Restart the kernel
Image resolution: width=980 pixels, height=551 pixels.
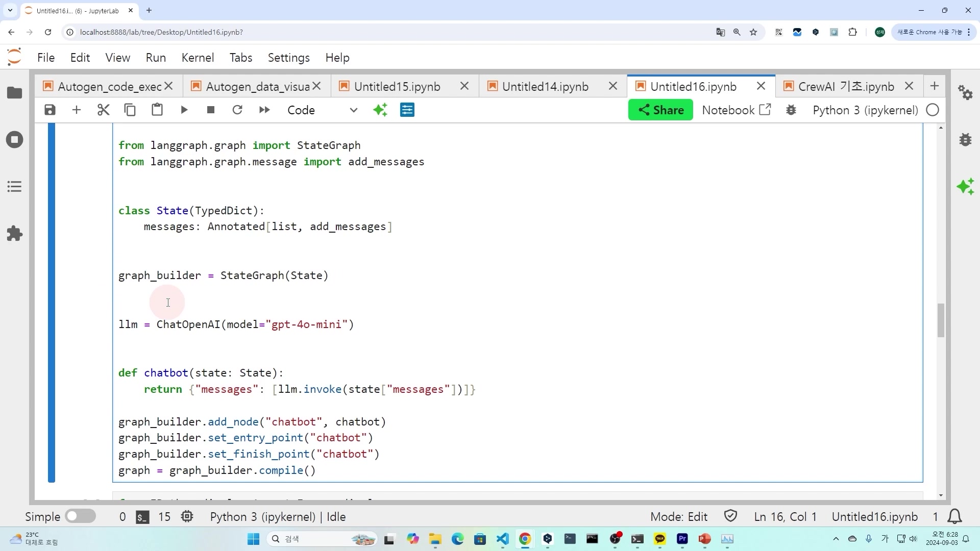coord(237,110)
